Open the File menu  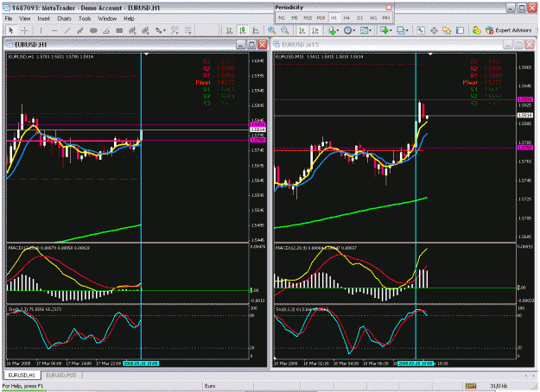[x=9, y=18]
